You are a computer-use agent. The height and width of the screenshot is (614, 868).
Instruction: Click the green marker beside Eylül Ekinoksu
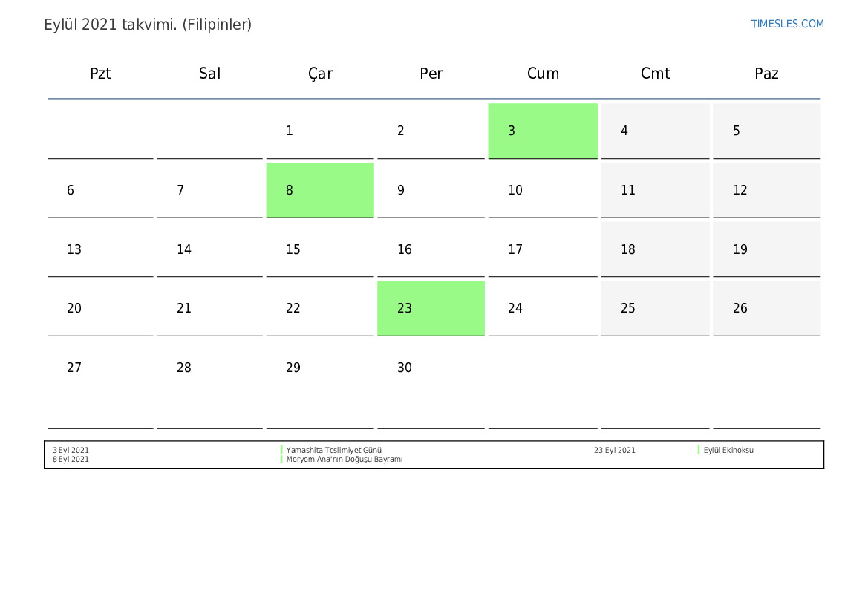pos(699,450)
